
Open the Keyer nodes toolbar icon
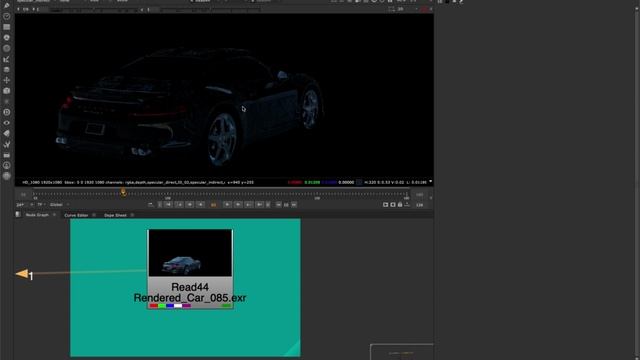pos(7,59)
